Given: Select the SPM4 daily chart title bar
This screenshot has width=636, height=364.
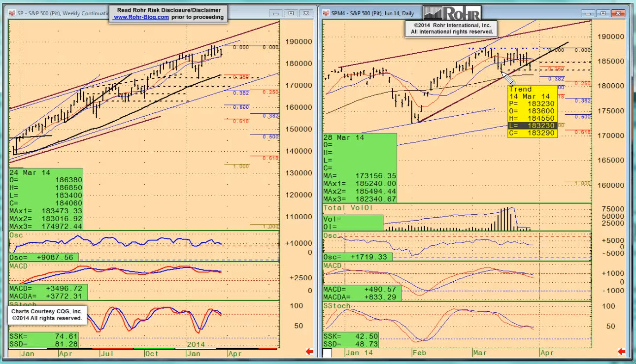Looking at the screenshot, I should [x=374, y=13].
